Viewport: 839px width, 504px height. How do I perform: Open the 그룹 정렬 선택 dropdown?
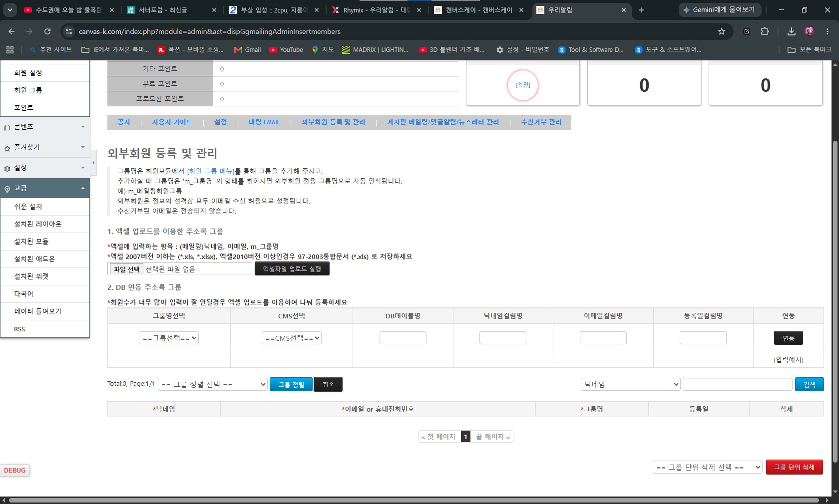pos(213,384)
